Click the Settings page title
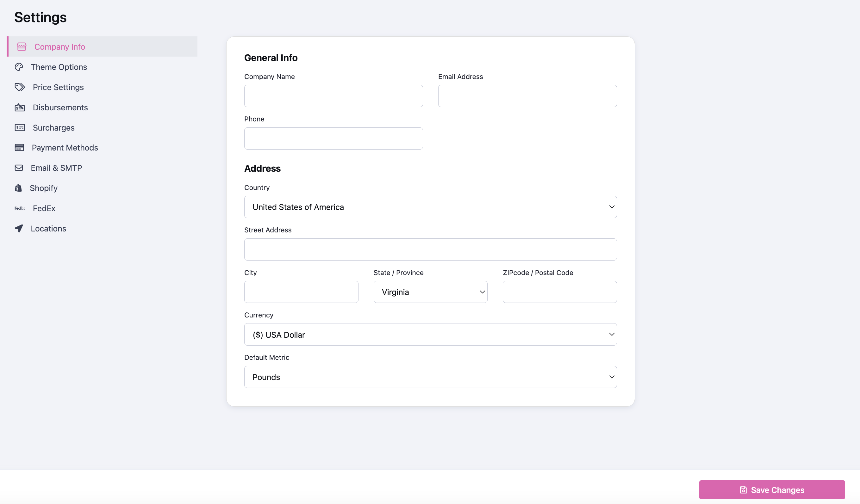Image resolution: width=860 pixels, height=504 pixels. click(x=40, y=17)
